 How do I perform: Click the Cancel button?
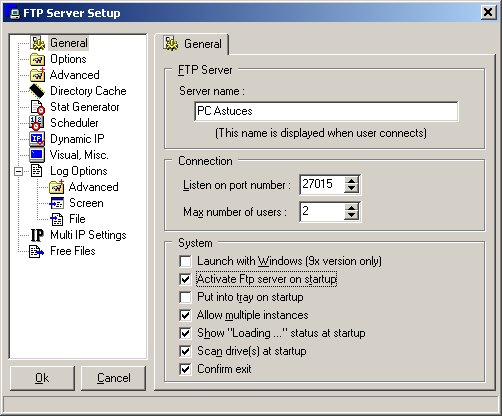[x=114, y=378]
